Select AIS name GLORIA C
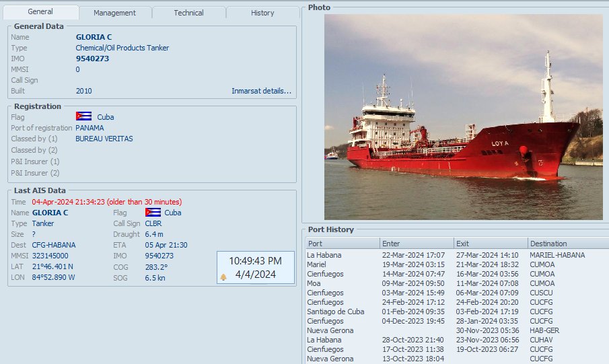 [50, 213]
